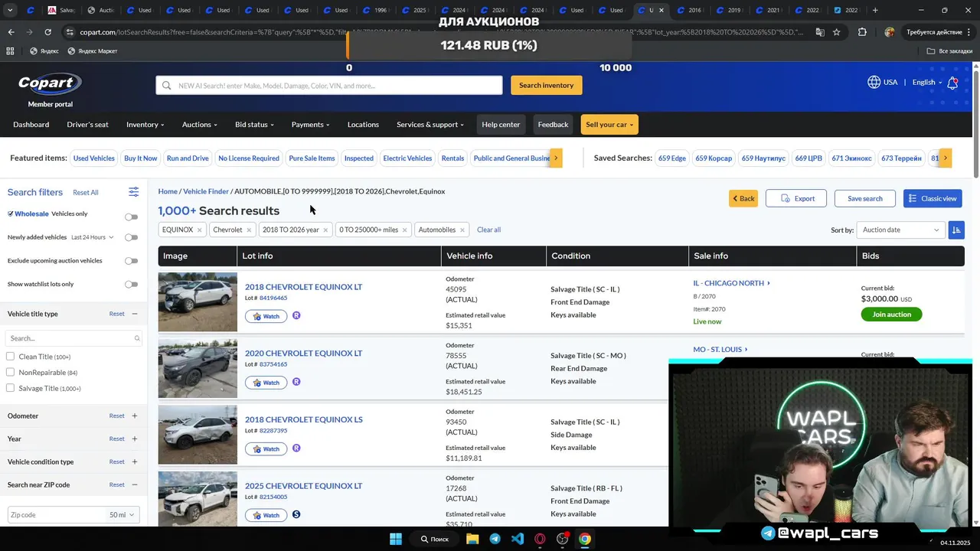
Task: Open the Bid status menu
Action: tap(254, 125)
